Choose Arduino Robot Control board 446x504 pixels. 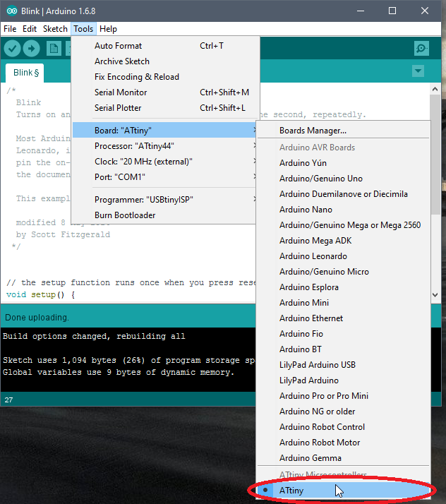tap(344, 427)
